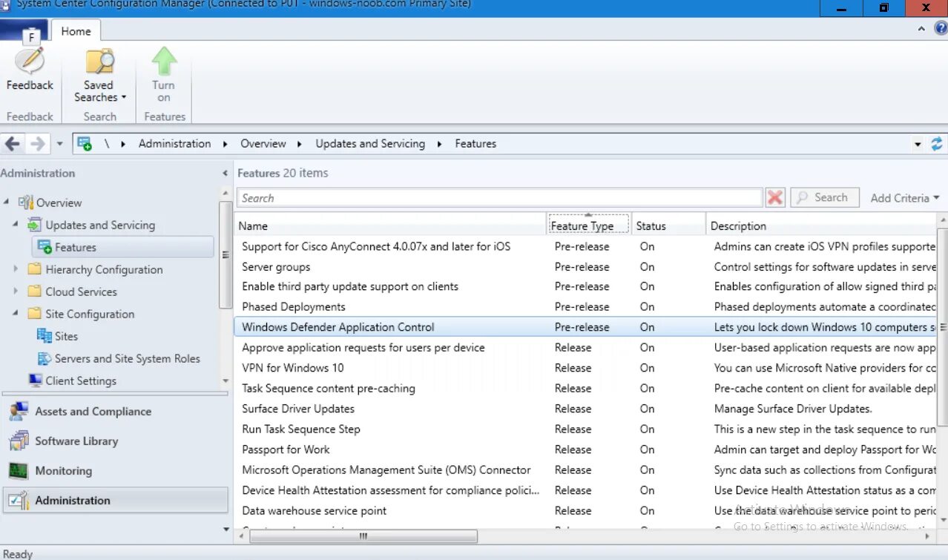Click Updates and Servicing breadcrumb

pyautogui.click(x=370, y=144)
